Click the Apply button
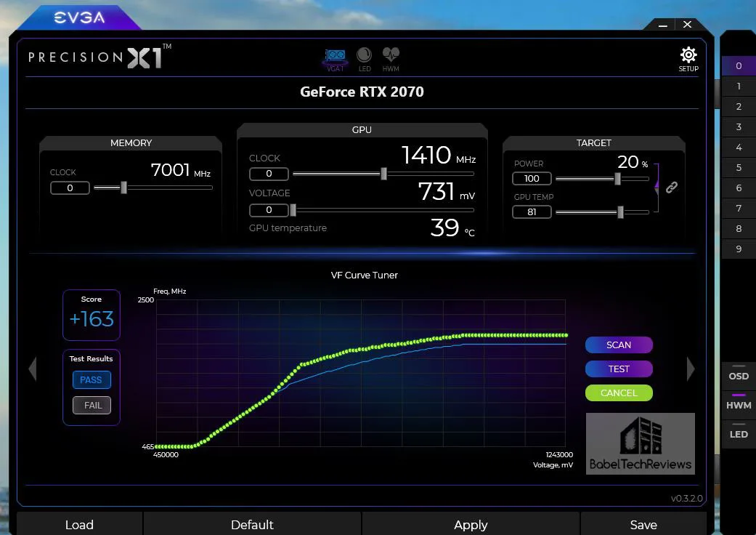Viewport: 756px width, 535px height. [x=471, y=524]
